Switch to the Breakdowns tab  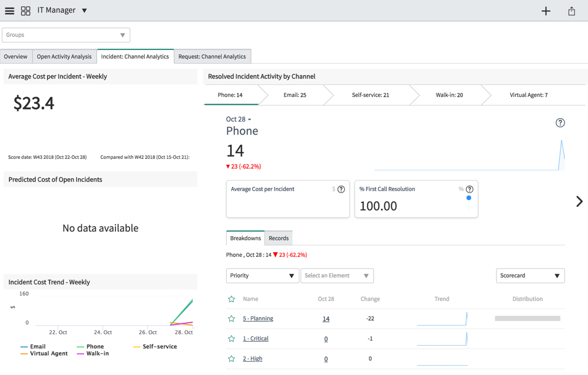point(246,238)
